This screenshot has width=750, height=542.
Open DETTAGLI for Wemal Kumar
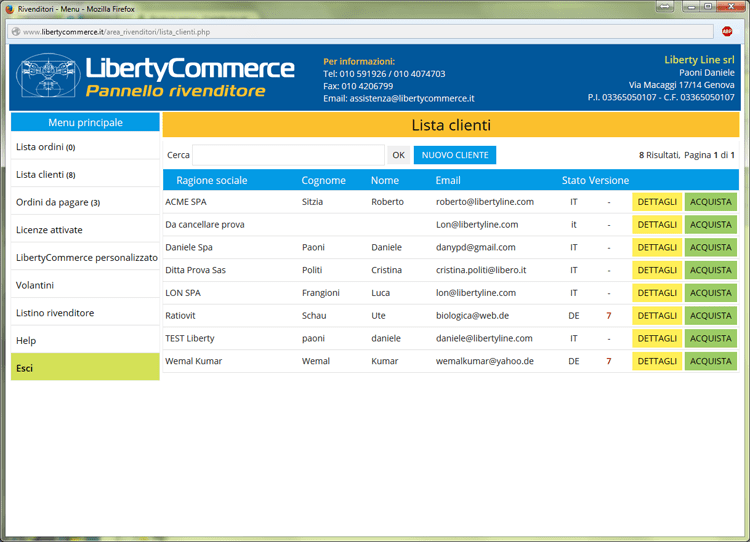point(657,361)
